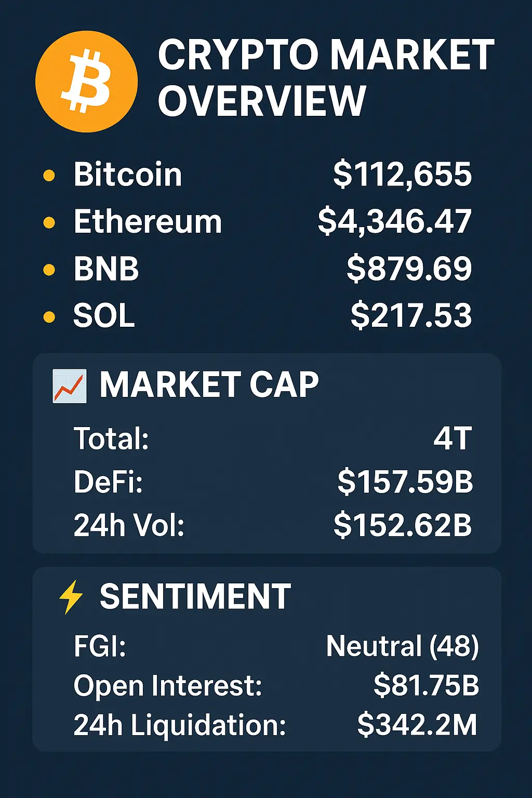Viewport: 532px width, 798px height.
Task: Open the Open Interest label
Action: click(168, 686)
